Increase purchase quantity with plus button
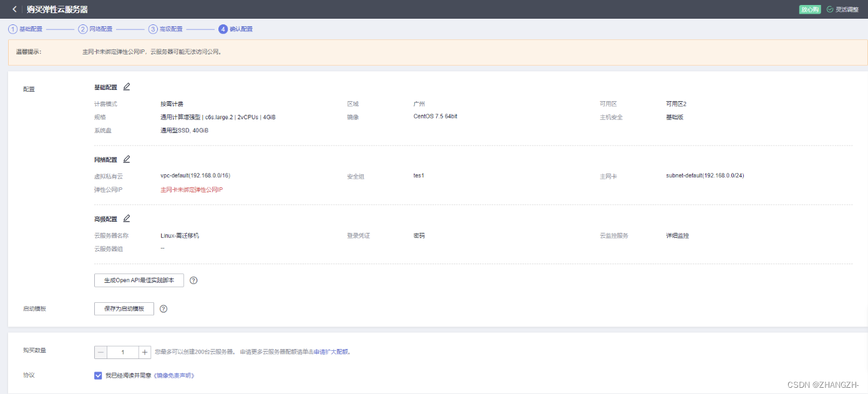 145,352
